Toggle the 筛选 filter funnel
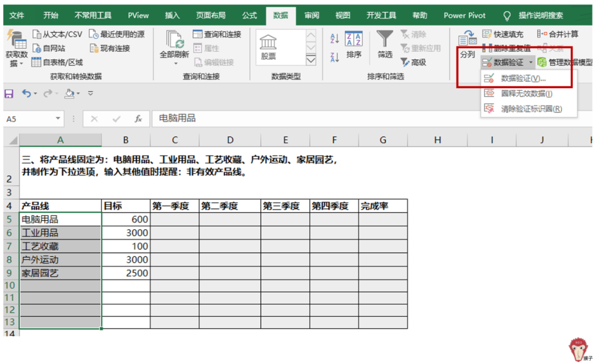The height and width of the screenshot is (364, 594). click(385, 45)
